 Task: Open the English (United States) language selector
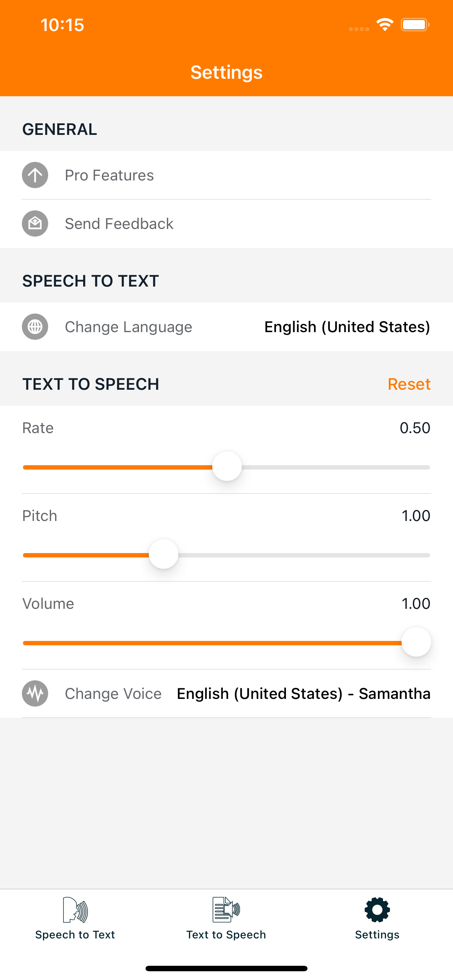tap(347, 327)
